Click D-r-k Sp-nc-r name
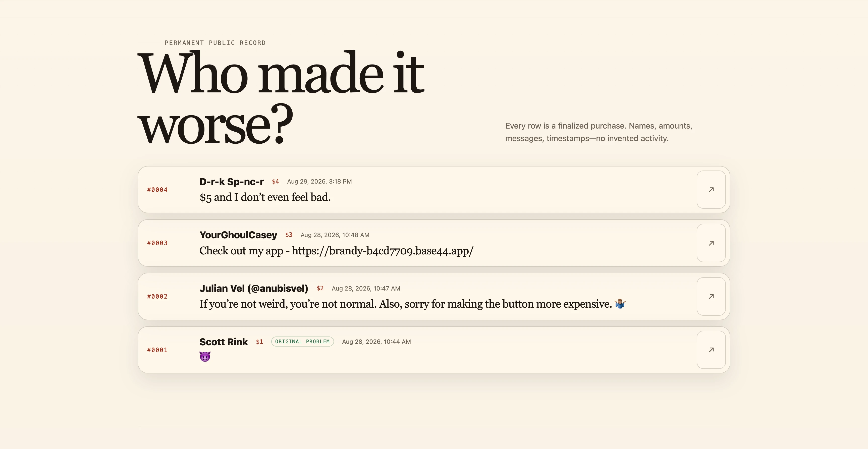This screenshot has width=868, height=449. click(232, 182)
